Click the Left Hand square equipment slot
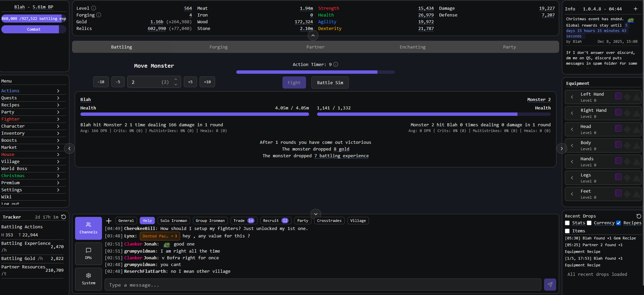The image size is (644, 295). [618, 96]
